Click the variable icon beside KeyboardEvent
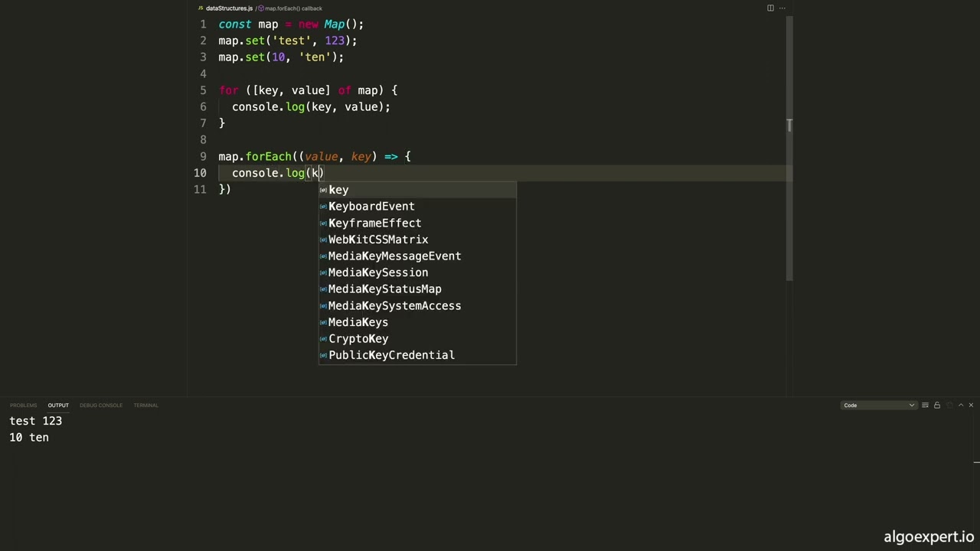980x551 pixels. point(323,207)
